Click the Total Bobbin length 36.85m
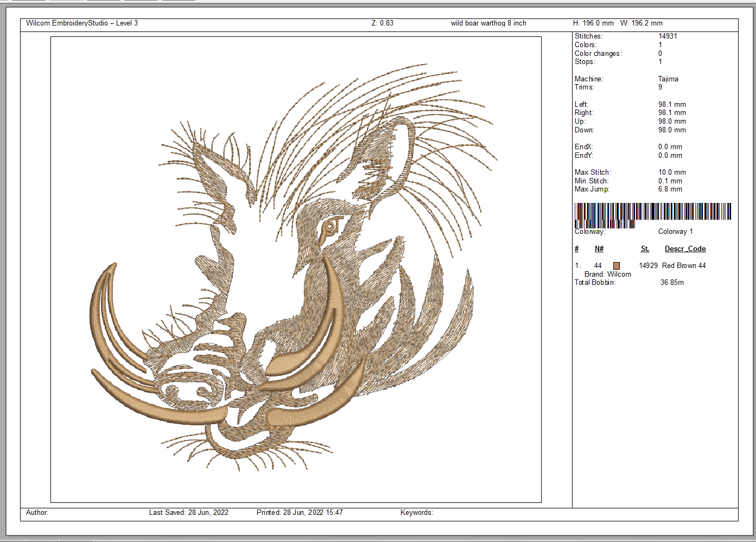 (672, 283)
